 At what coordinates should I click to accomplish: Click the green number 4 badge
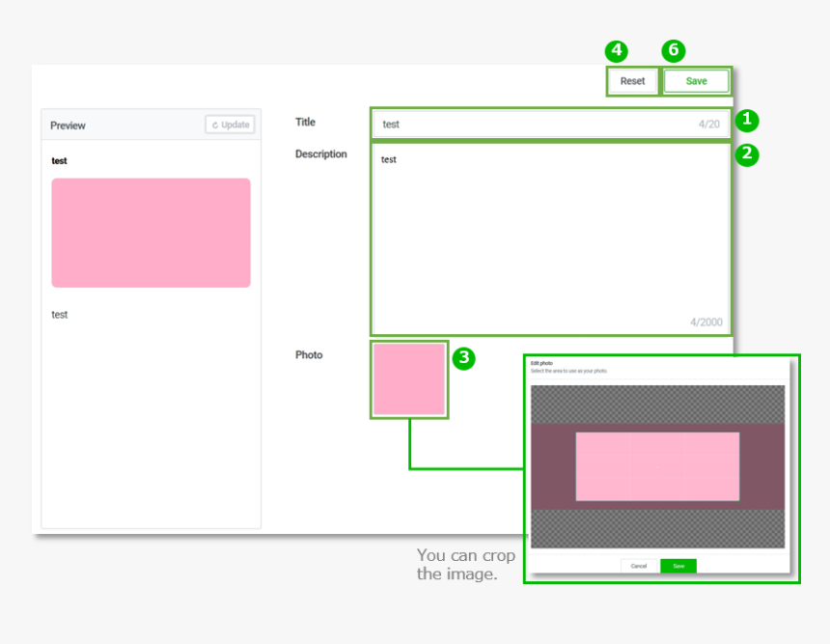pyautogui.click(x=616, y=51)
